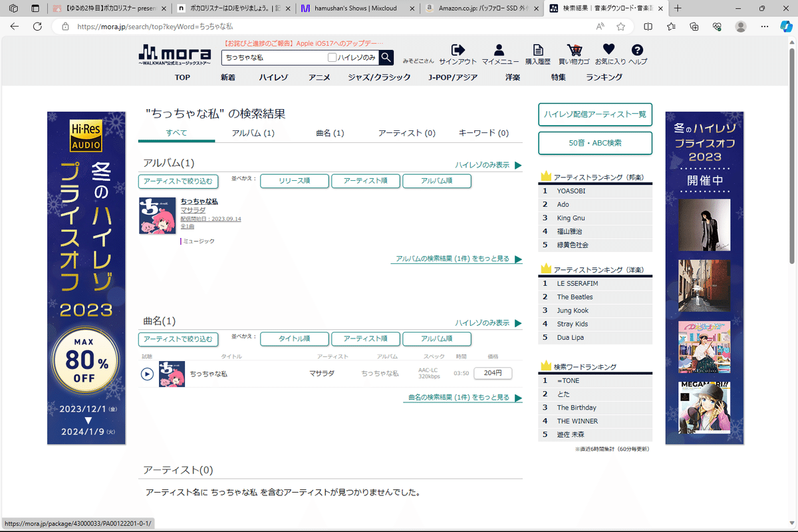798x532 pixels.
Task: Click the site lock icon in address bar
Action: coord(65,27)
